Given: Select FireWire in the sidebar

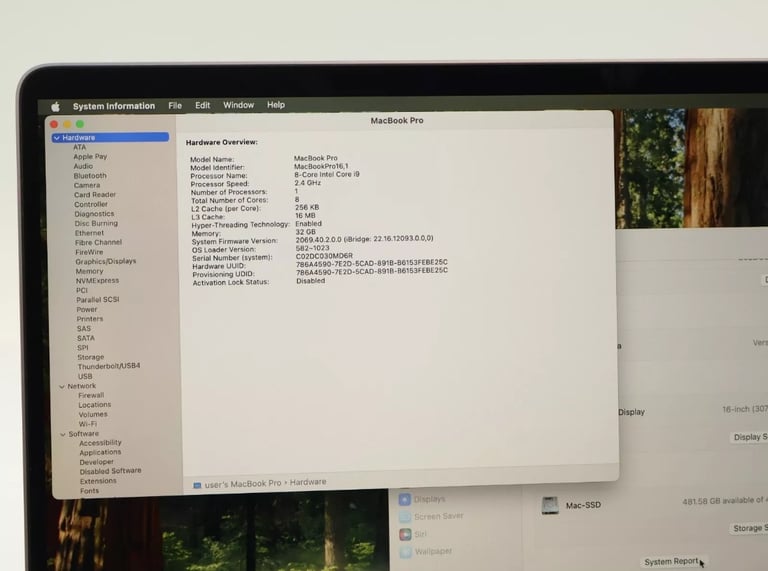Looking at the screenshot, I should [89, 252].
